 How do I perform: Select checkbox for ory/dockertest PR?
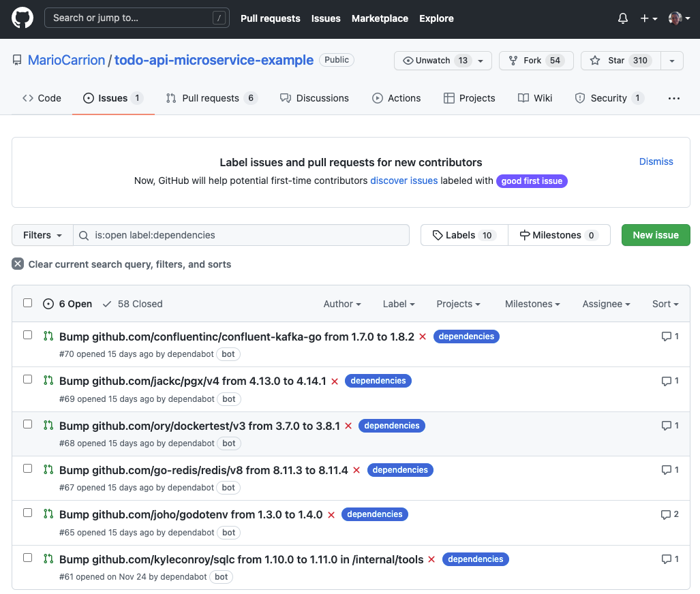click(28, 424)
